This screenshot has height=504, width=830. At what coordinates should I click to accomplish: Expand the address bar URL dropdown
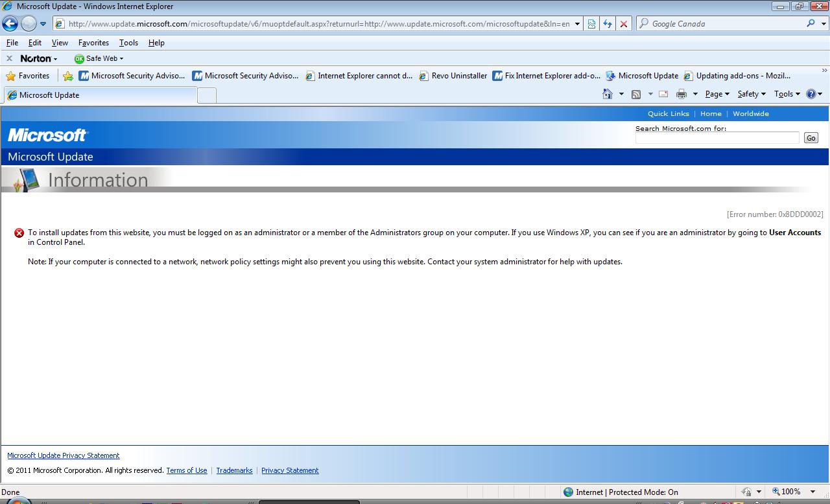click(x=577, y=24)
